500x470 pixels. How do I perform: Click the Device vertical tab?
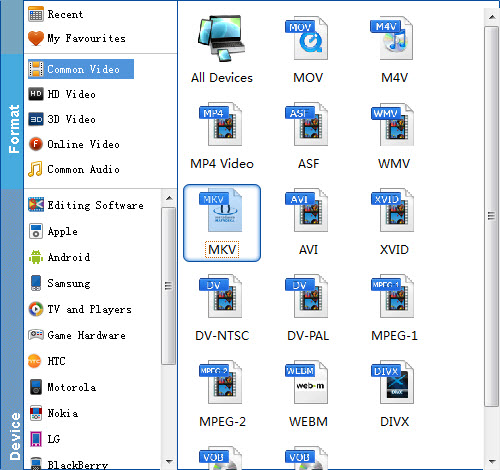pos(13,329)
